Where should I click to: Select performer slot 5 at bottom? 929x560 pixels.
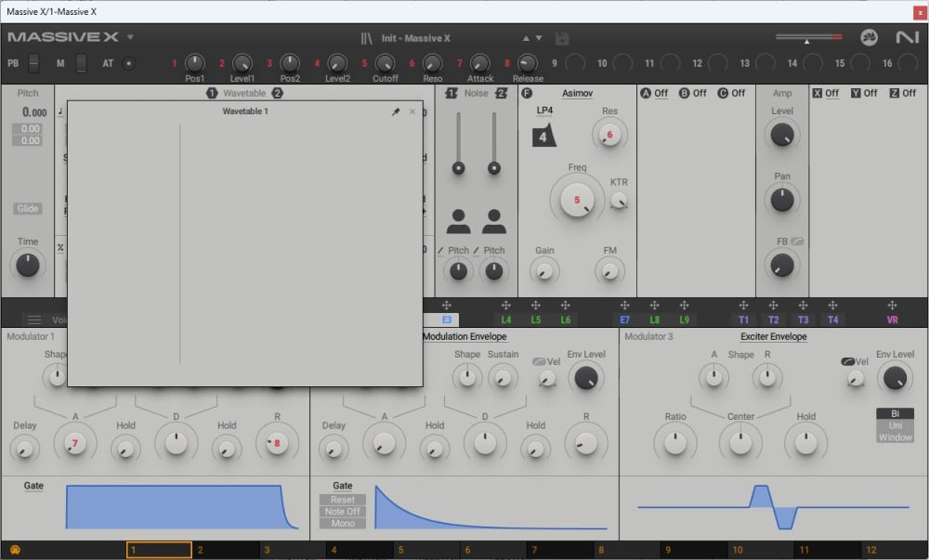[x=426, y=550]
